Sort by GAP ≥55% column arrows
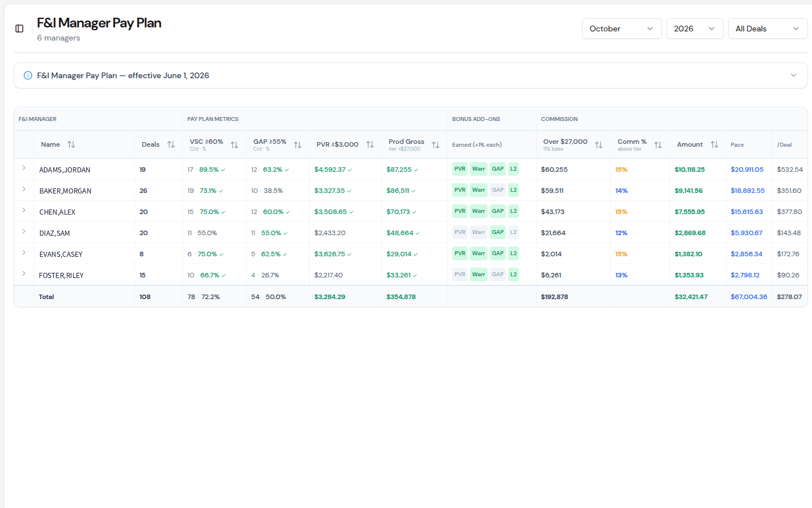This screenshot has width=812, height=508. click(298, 145)
